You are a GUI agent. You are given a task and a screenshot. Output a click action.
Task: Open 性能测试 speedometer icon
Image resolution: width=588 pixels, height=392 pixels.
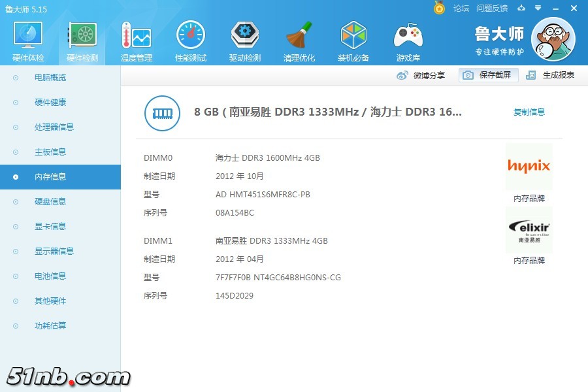coord(190,37)
